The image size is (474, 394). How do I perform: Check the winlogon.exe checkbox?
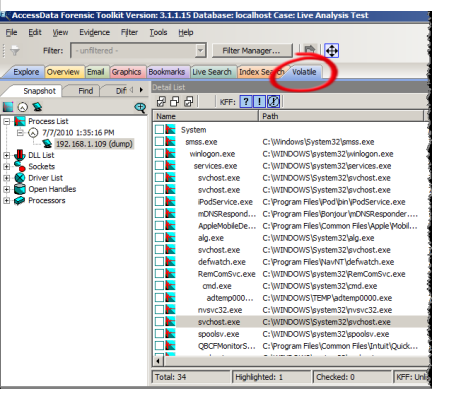(159, 153)
